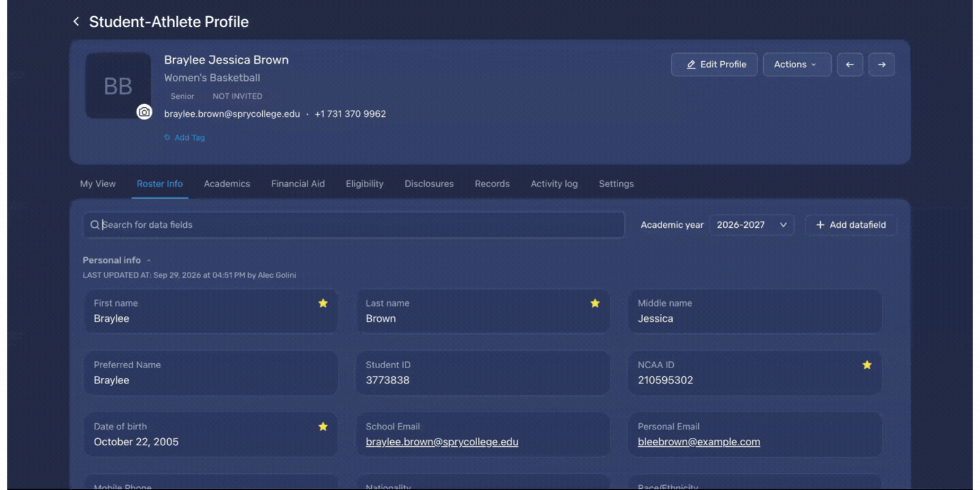
Task: Go to the Records tab
Action: click(x=492, y=184)
